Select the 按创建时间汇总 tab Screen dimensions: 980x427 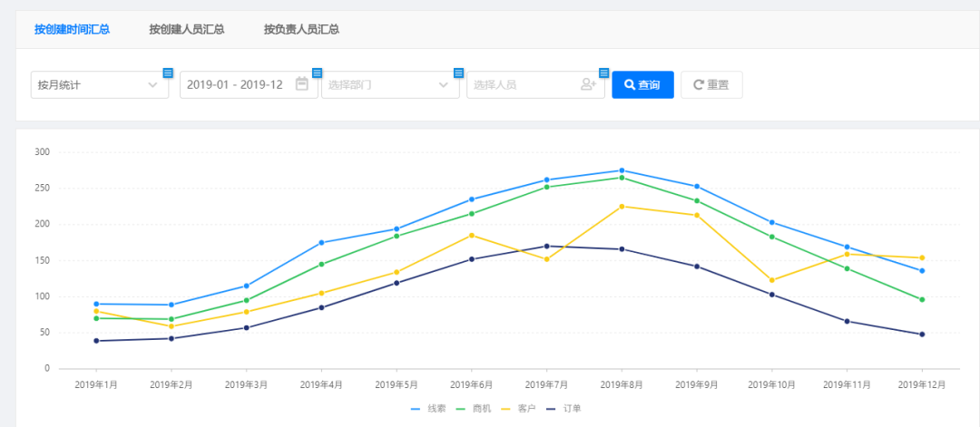pos(73,29)
